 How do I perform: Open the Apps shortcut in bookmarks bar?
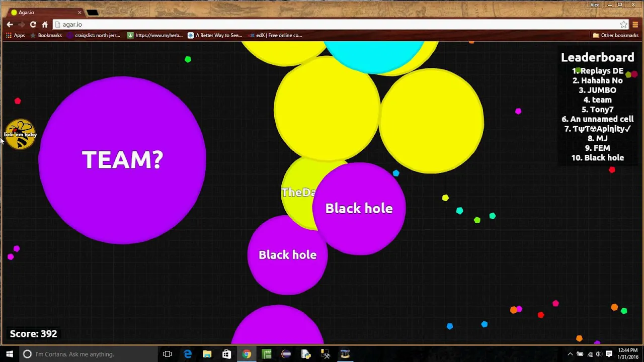15,35
